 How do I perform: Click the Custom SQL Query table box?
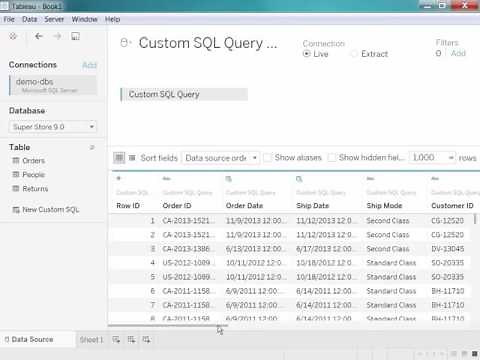[184, 94]
